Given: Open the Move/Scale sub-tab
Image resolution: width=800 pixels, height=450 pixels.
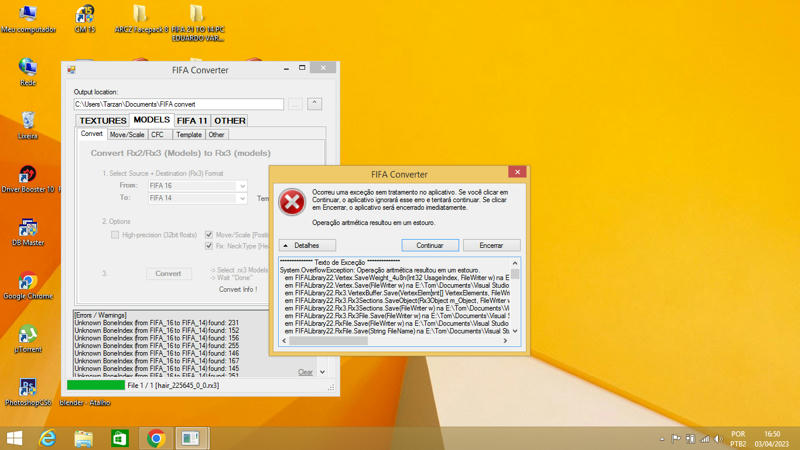Looking at the screenshot, I should click(127, 135).
